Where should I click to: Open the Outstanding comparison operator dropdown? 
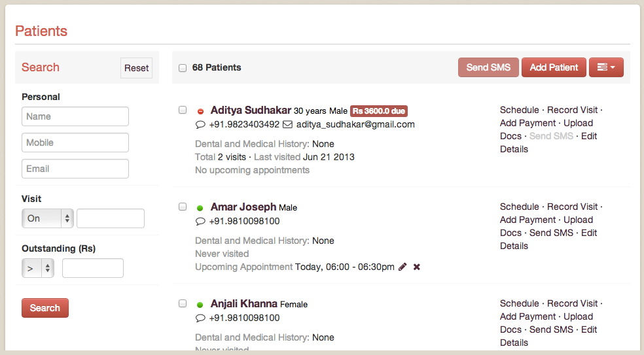pyautogui.click(x=38, y=268)
